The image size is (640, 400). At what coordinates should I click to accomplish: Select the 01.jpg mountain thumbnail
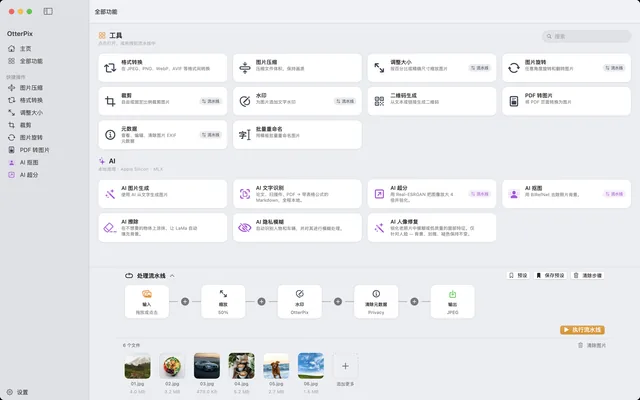click(137, 366)
